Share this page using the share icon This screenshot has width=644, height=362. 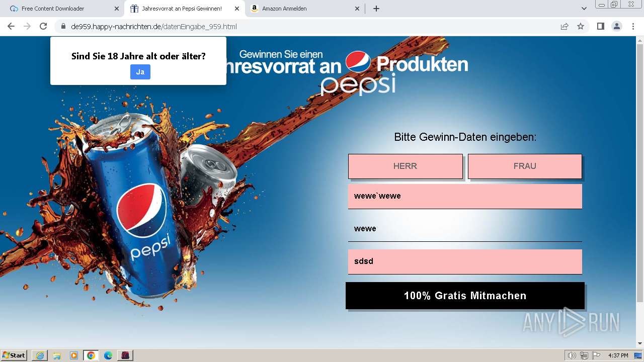click(x=565, y=26)
